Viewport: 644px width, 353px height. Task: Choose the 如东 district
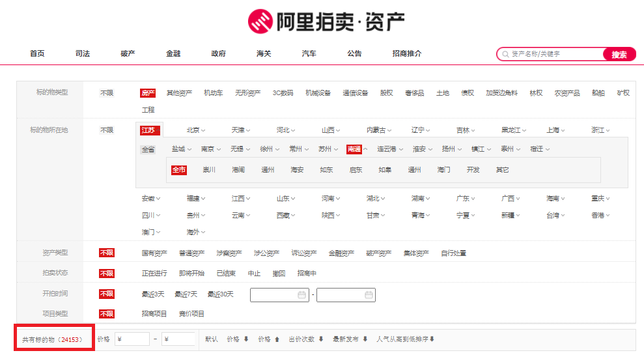[x=326, y=170]
